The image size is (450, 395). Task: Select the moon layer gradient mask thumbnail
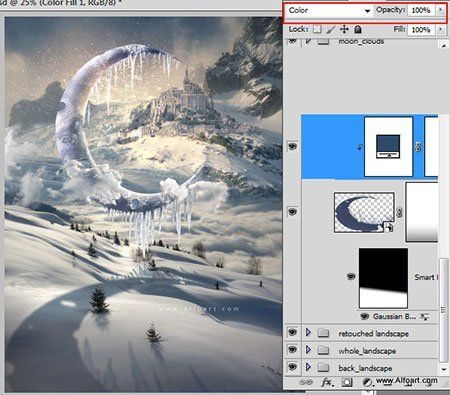pos(422,212)
